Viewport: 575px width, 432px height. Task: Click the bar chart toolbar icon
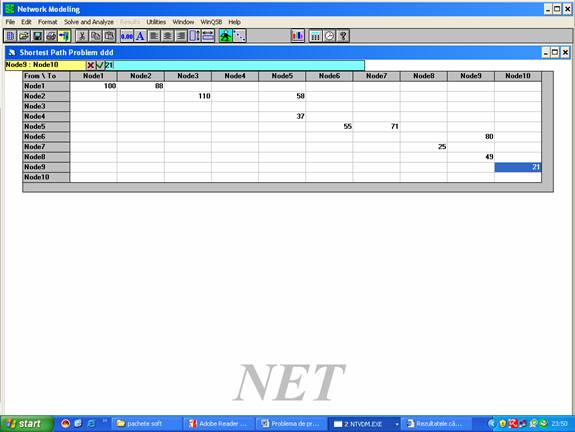point(298,36)
